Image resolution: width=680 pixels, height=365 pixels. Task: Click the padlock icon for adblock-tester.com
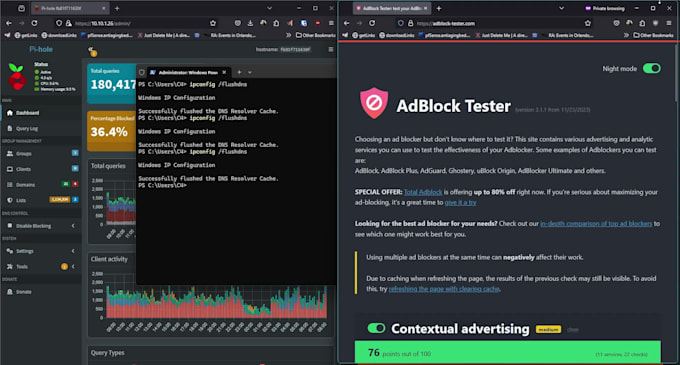coord(410,23)
